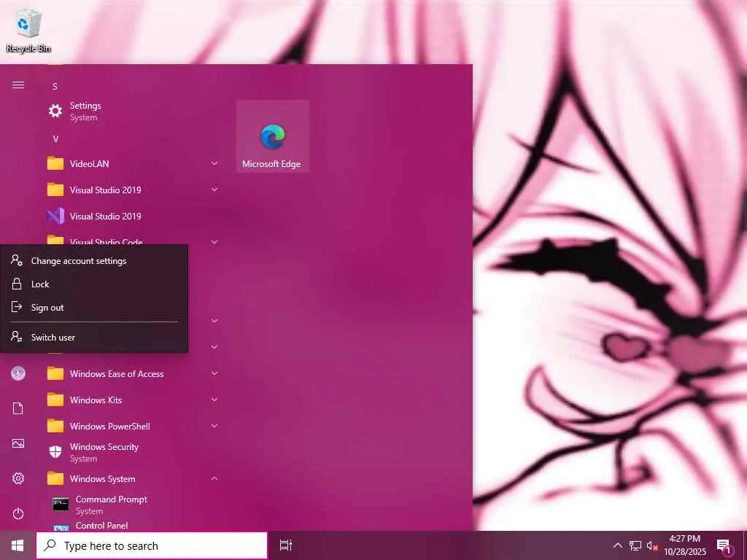
Task: Open the Recycle Bin desktop icon
Action: pos(28,31)
